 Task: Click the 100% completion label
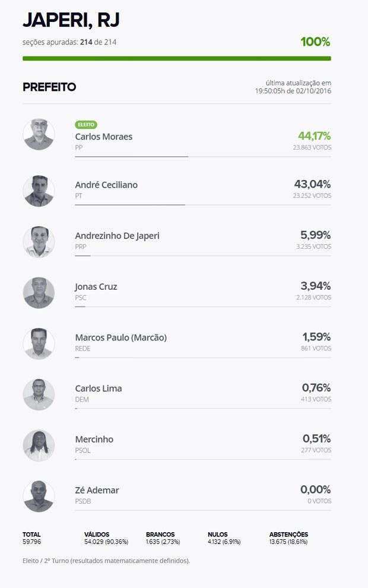tap(315, 42)
